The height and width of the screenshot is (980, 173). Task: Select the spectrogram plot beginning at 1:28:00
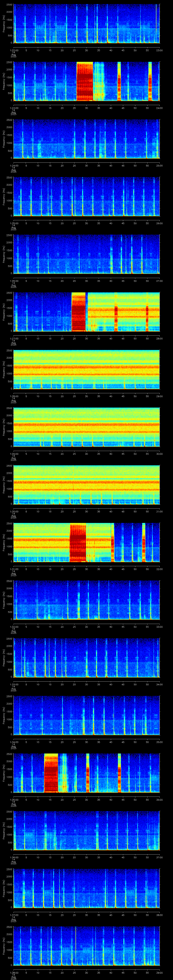(x=87, y=369)
